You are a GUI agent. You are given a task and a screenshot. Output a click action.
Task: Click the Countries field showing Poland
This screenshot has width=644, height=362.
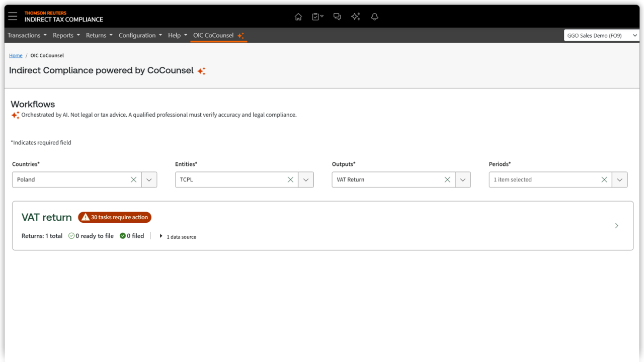(85, 179)
